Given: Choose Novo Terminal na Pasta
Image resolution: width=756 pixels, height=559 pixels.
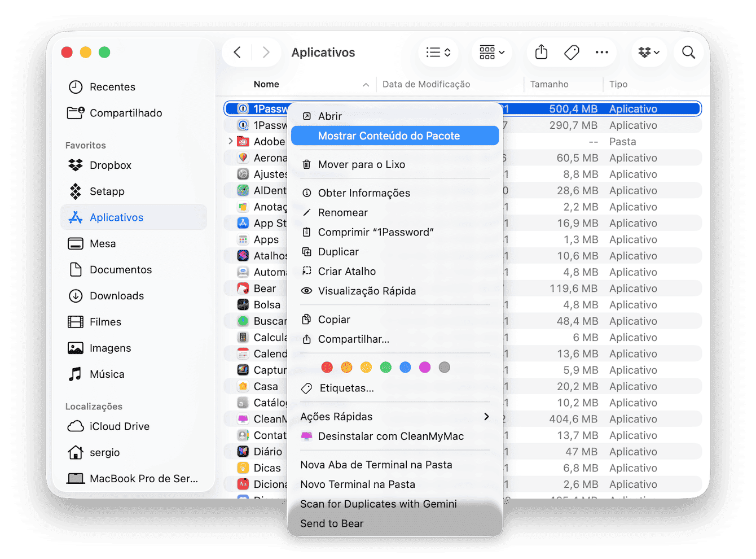Looking at the screenshot, I should click(395, 484).
